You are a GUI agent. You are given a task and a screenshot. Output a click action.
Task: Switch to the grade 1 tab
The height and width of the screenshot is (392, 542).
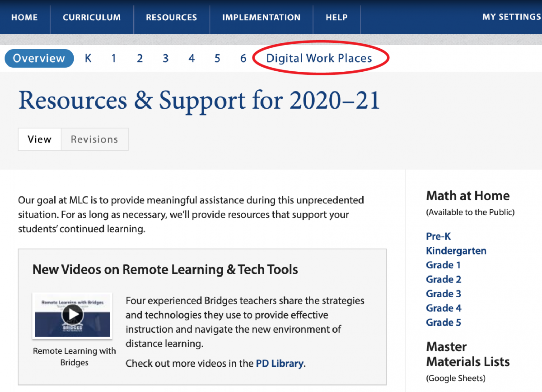114,58
